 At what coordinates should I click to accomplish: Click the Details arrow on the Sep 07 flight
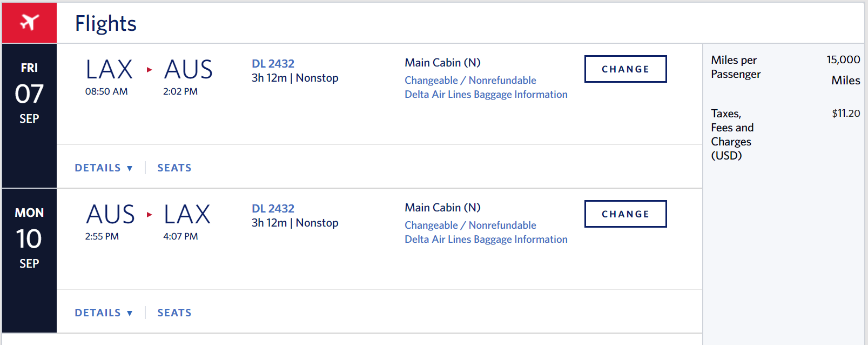pos(130,168)
